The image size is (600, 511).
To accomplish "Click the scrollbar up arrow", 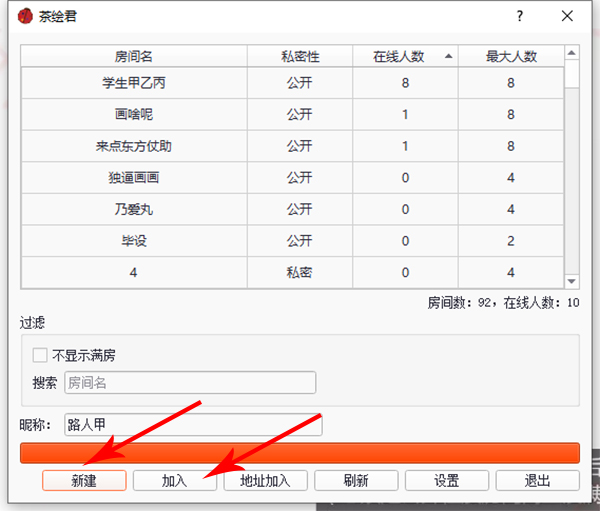I will [x=572, y=53].
